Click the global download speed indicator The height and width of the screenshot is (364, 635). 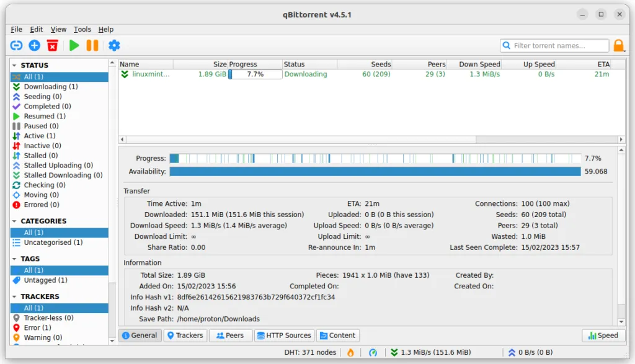[x=430, y=353]
